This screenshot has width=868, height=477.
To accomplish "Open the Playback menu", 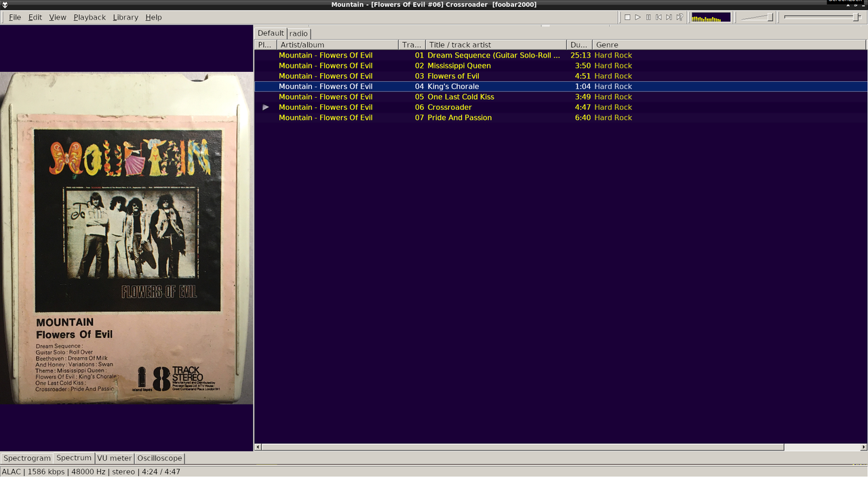I will coord(90,17).
